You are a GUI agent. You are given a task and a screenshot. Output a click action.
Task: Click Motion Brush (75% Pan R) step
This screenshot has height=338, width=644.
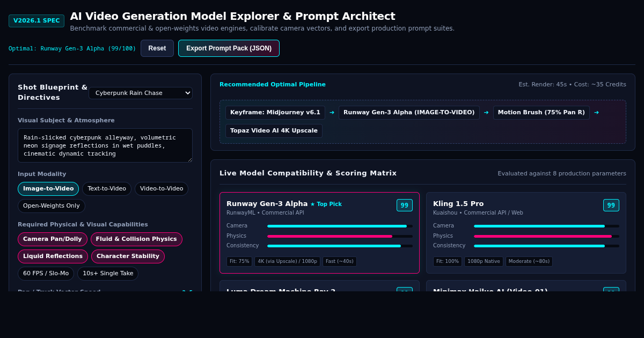click(x=541, y=113)
